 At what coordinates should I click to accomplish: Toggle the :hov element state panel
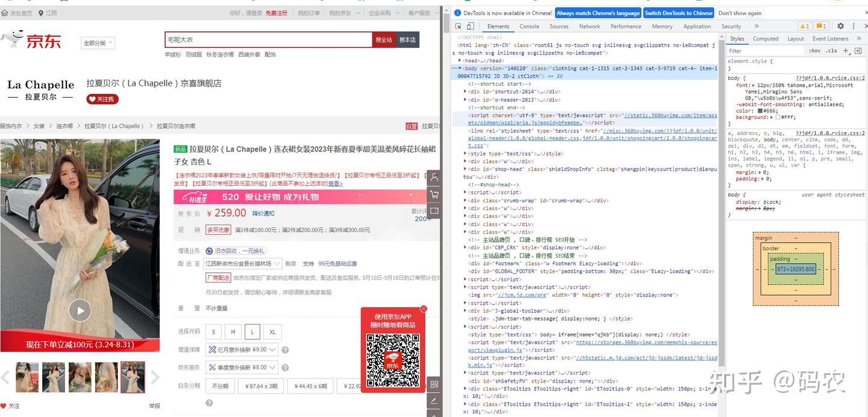point(815,51)
